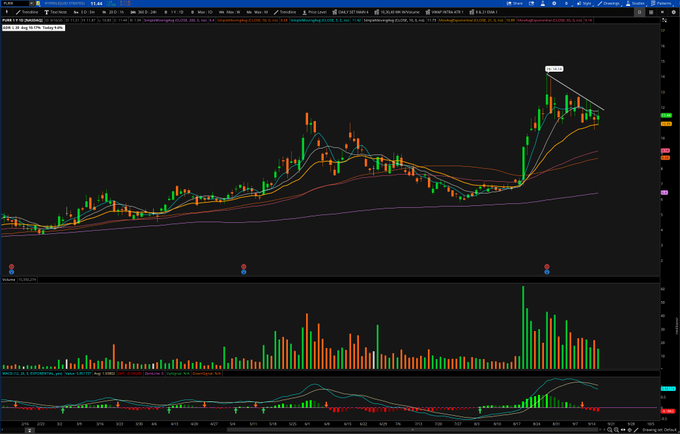The width and height of the screenshot is (680, 434).
Task: Click the yellow symbol link icon
Action: (x=38, y=3)
